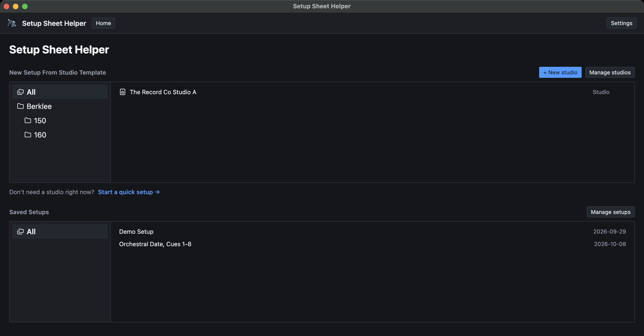The width and height of the screenshot is (644, 336).
Task: Start a quick setup link
Action: coord(129,192)
